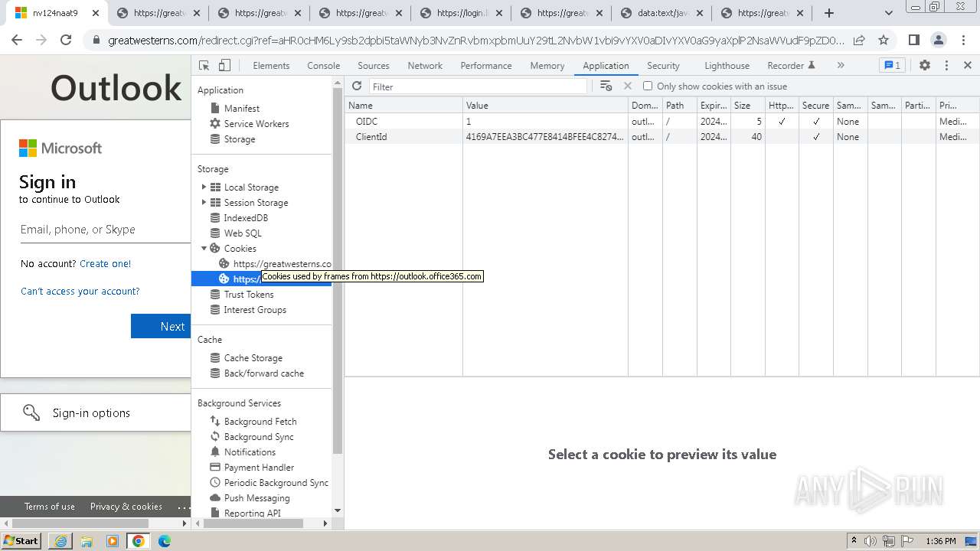Screen dimensions: 980x551
Task: Share this page icon in address bar
Action: (859, 41)
